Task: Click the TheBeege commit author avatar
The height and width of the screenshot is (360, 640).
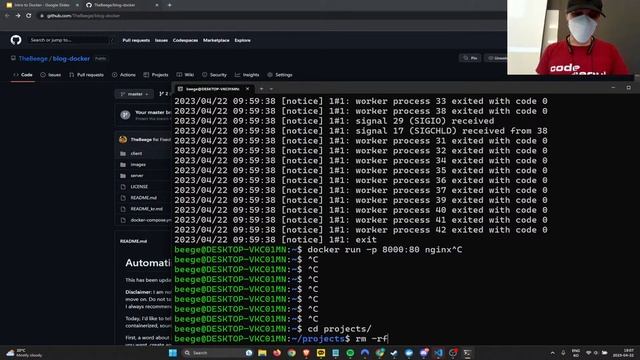Action: click(x=123, y=140)
